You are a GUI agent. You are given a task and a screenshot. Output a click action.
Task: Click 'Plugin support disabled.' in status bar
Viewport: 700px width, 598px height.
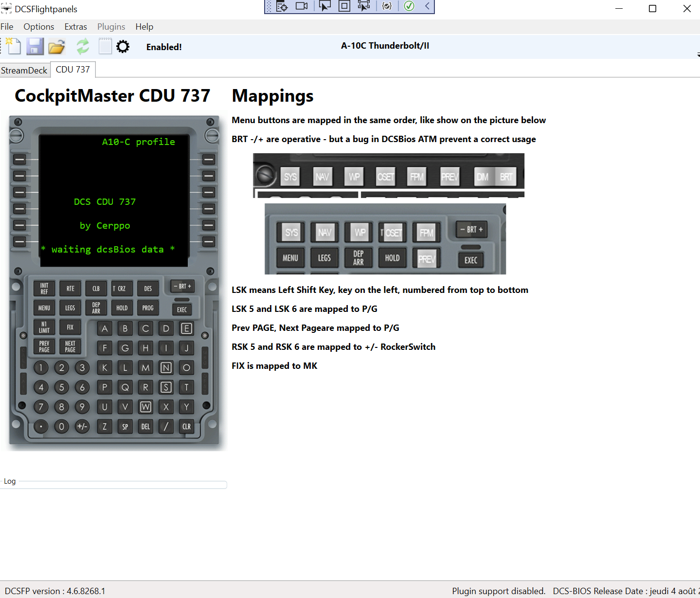499,591
